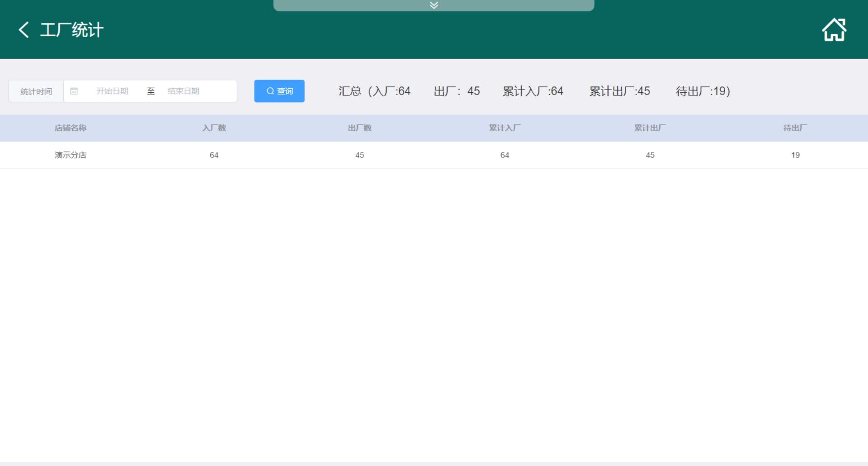
Task: Click the 累计出厂 value 45 in 演示分店 row
Action: coord(650,155)
